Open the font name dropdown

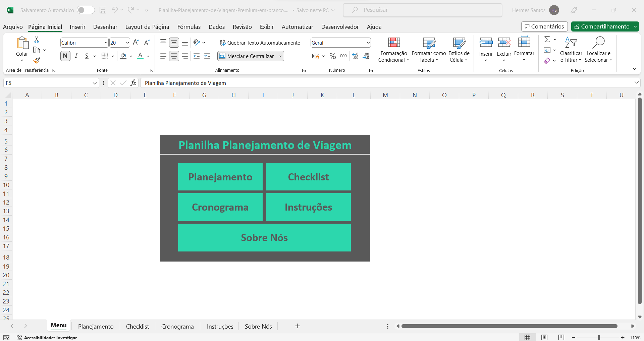[x=106, y=43]
